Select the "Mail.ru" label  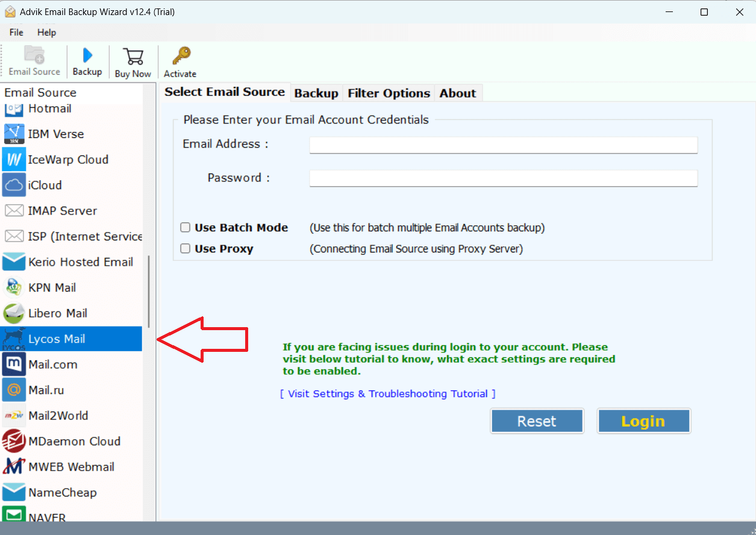(x=46, y=390)
